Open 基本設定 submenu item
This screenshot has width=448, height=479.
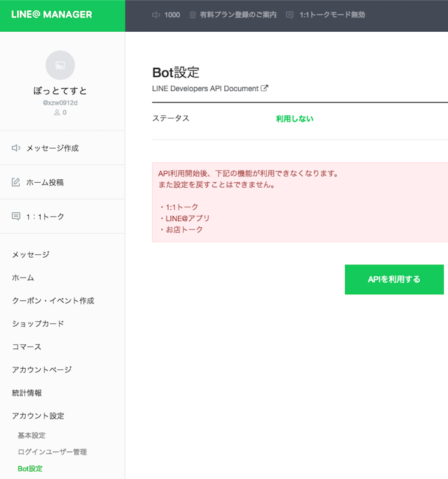point(31,435)
